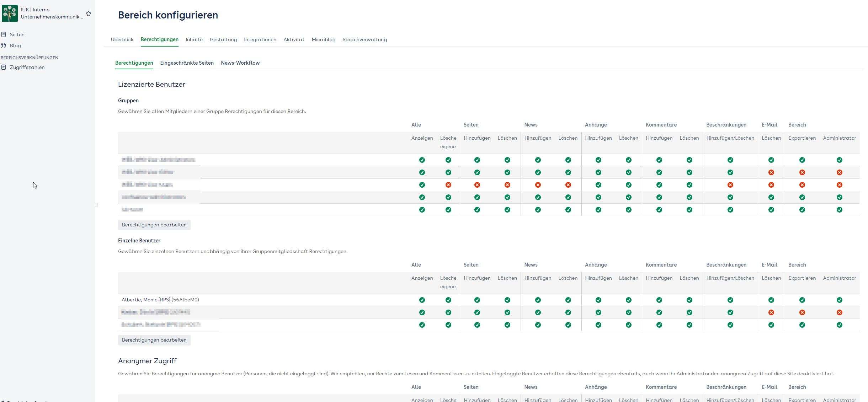Click Albertie's Anhänge Hinzufügen green check
The image size is (868, 402).
[x=598, y=300]
